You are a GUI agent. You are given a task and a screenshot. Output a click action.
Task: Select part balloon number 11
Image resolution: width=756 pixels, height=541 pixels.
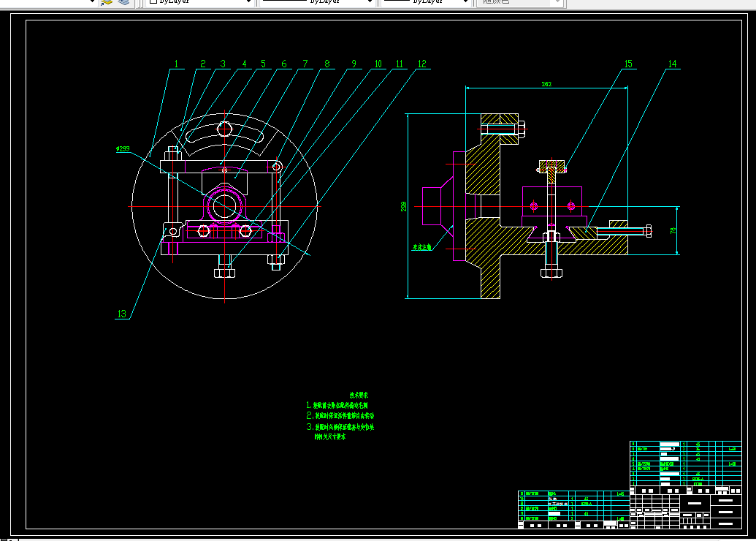tap(400, 64)
